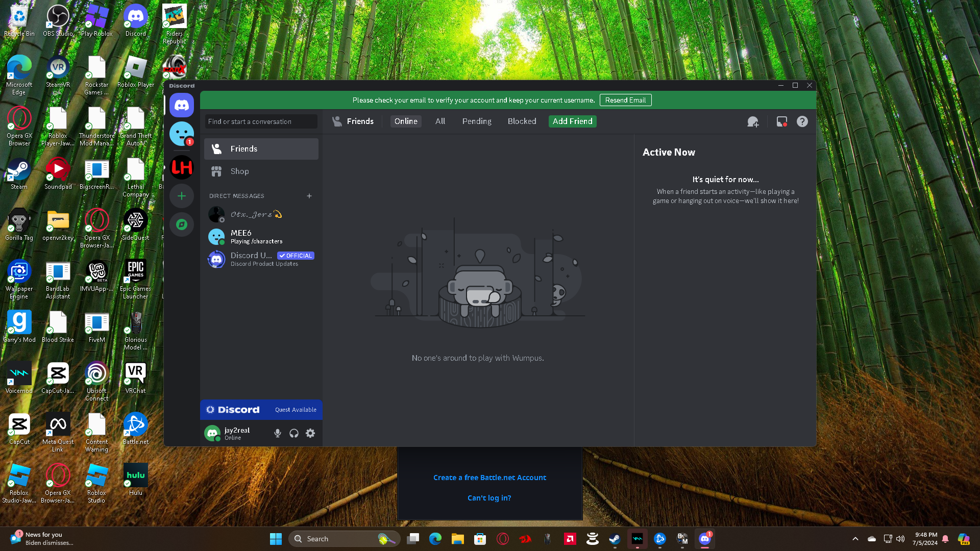980x551 pixels.
Task: Select the Lethal Company desktop icon
Action: [136, 178]
